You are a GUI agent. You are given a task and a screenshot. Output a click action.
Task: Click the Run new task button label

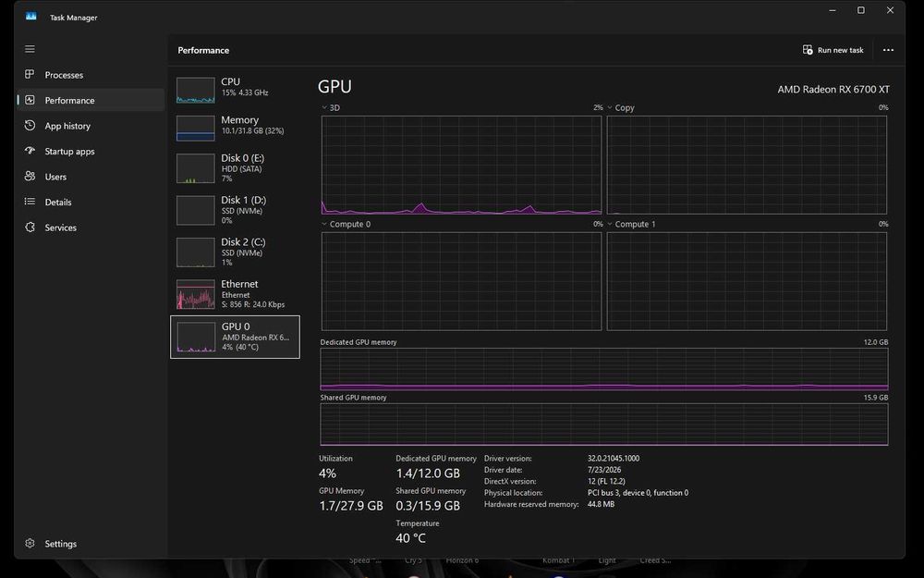tap(840, 50)
